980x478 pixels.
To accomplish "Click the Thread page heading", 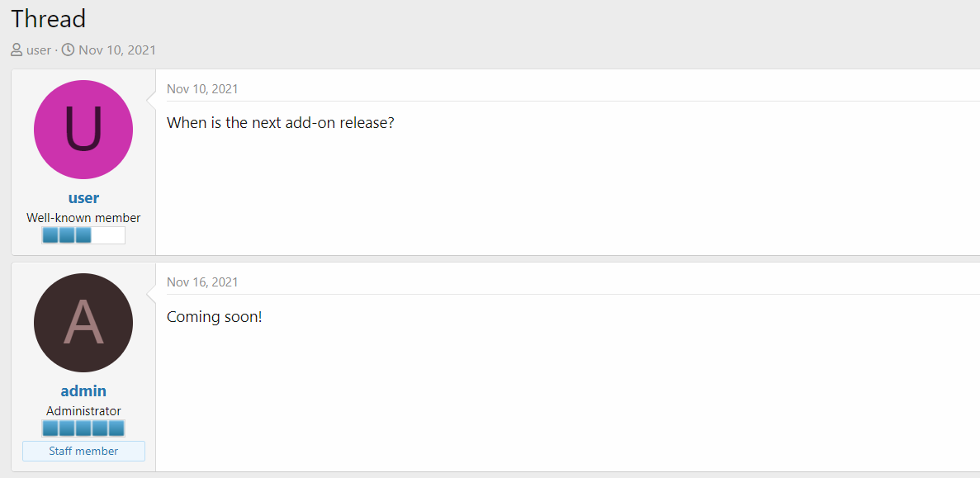I will coord(49,19).
